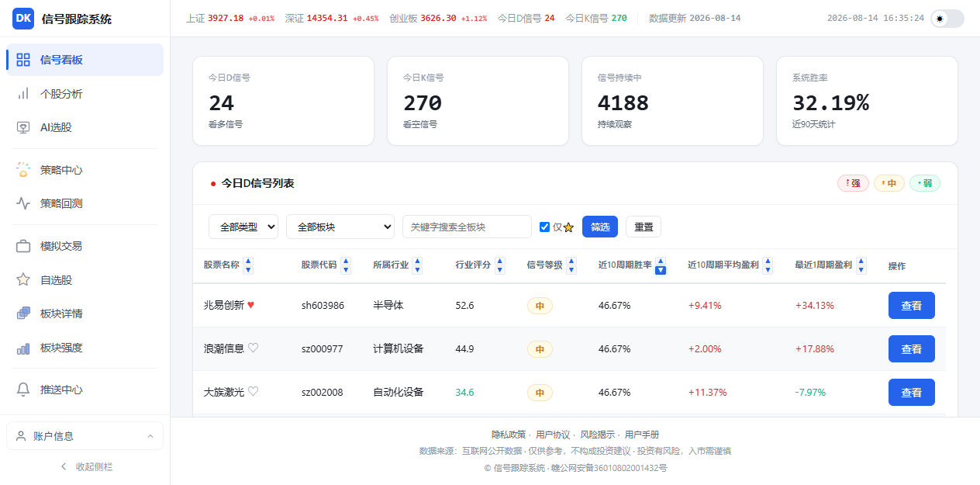Sort 信号等级 ascending using its up arrow
Screen dimensions: 980x485
point(571,262)
